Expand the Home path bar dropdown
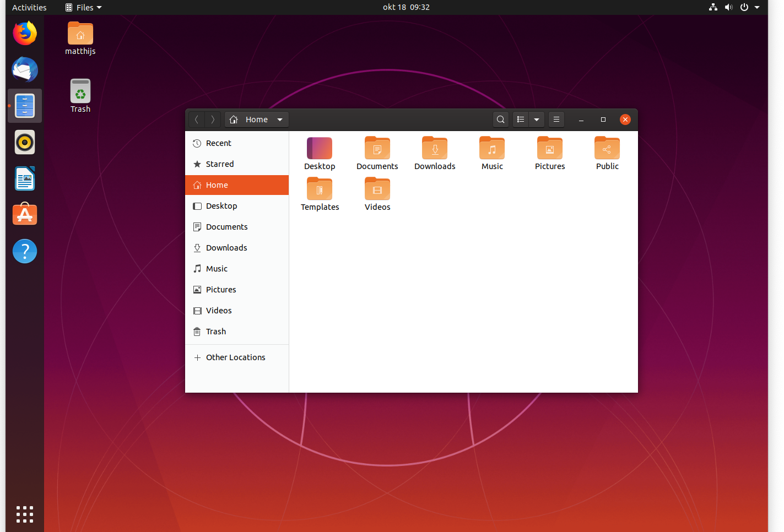The height and width of the screenshot is (532, 784). pos(280,120)
